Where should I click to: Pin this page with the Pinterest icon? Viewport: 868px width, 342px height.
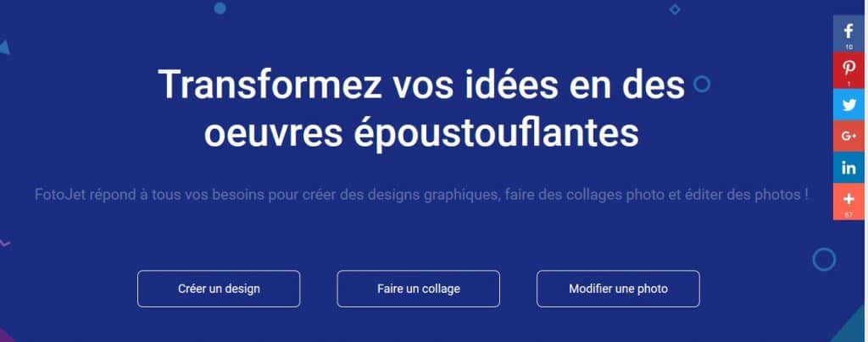tap(848, 71)
